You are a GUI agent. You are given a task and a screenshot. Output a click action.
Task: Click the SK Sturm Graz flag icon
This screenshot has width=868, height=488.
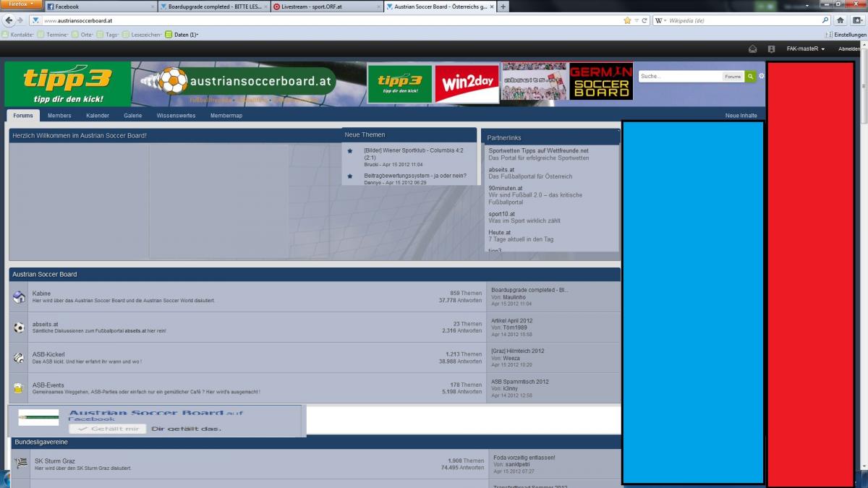click(21, 464)
